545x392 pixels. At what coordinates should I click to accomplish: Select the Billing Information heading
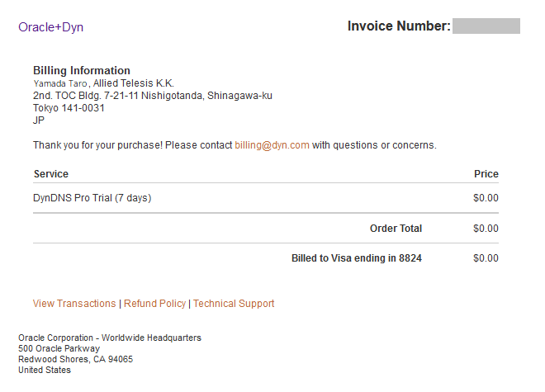pos(82,71)
